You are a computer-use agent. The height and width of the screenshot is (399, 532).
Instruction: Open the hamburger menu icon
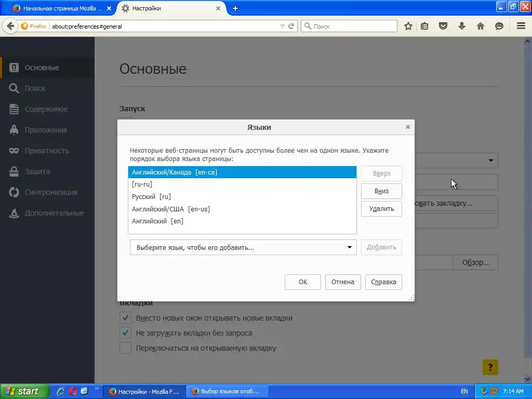point(521,26)
